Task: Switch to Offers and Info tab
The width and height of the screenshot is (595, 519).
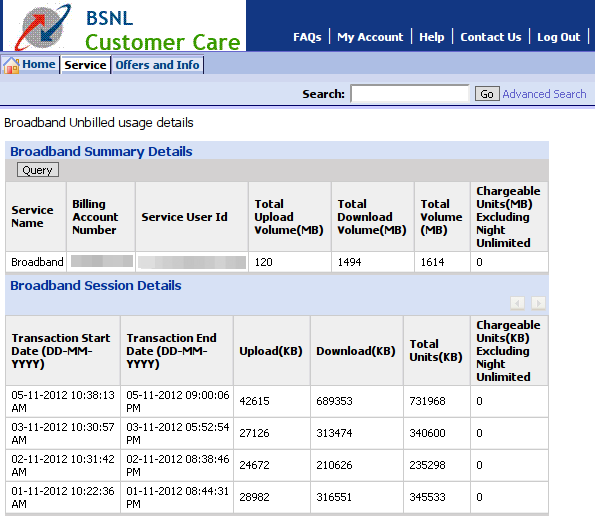Action: 157,65
